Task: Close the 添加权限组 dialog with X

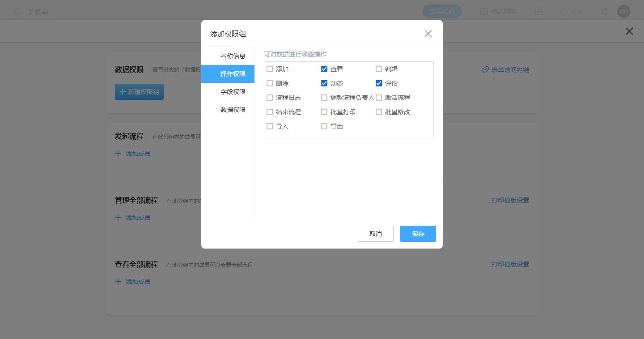Action: (x=428, y=34)
